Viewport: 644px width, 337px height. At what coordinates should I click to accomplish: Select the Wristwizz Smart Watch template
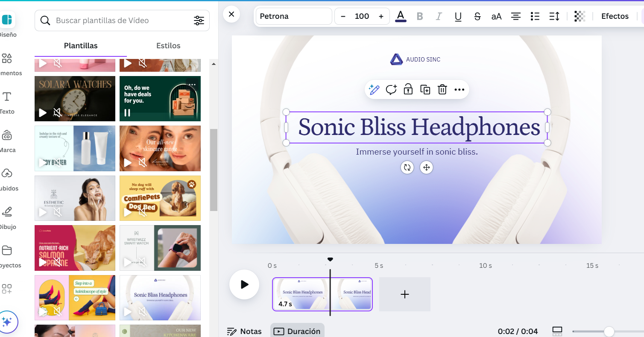[x=160, y=248]
